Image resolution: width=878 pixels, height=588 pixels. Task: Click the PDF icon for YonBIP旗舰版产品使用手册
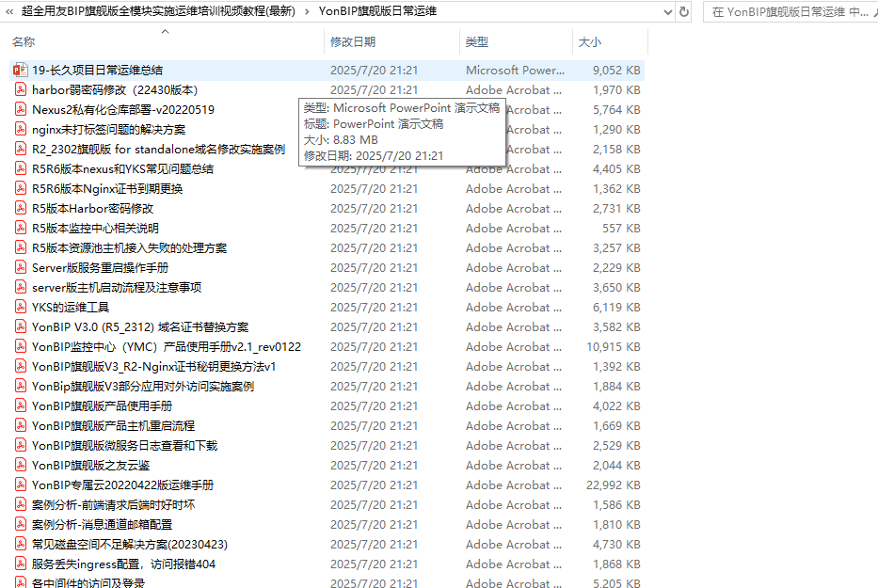coord(21,405)
